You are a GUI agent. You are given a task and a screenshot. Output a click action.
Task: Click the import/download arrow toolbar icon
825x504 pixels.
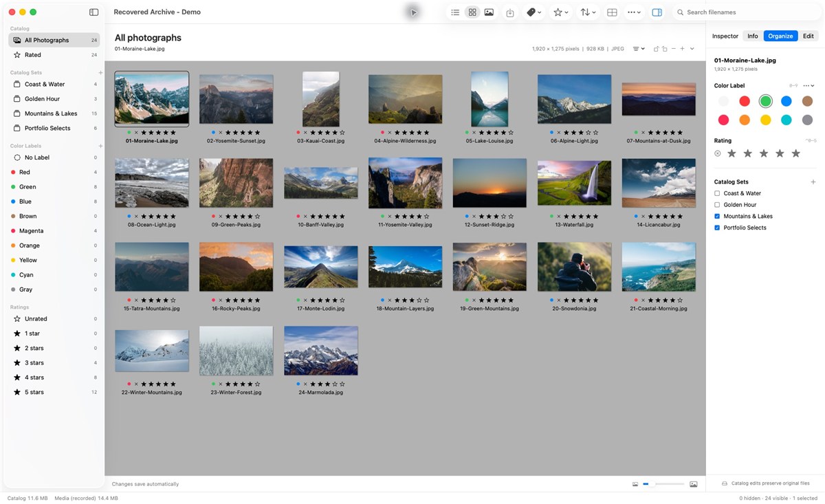click(509, 12)
